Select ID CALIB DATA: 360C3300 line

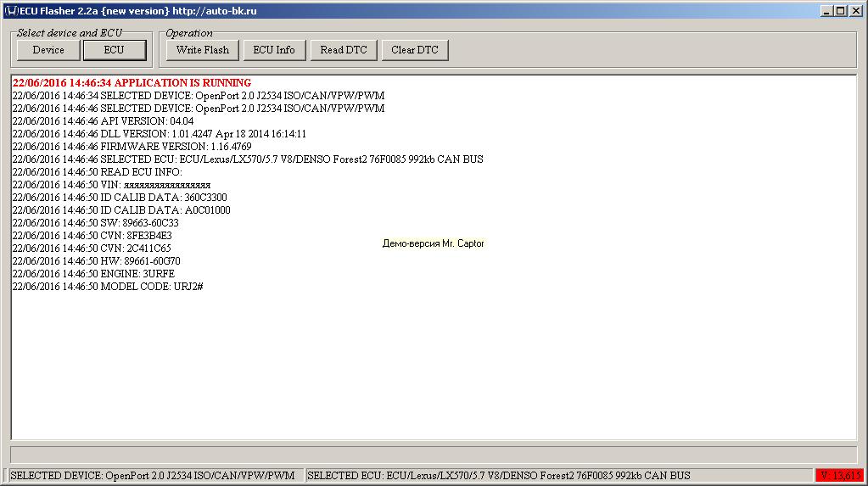pyautogui.click(x=120, y=198)
